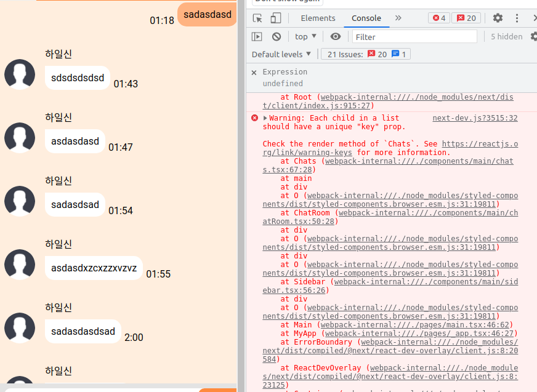Click the asdasdasd message bubble
The image size is (537, 392).
click(x=75, y=141)
